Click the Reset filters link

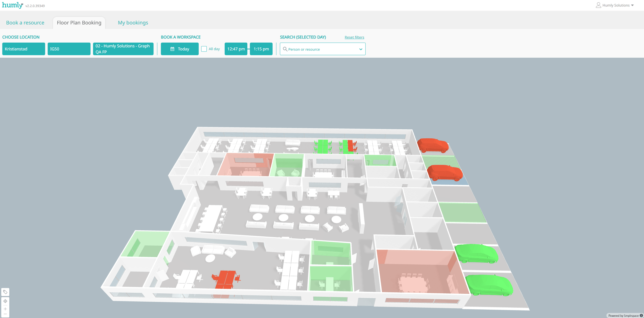click(354, 37)
